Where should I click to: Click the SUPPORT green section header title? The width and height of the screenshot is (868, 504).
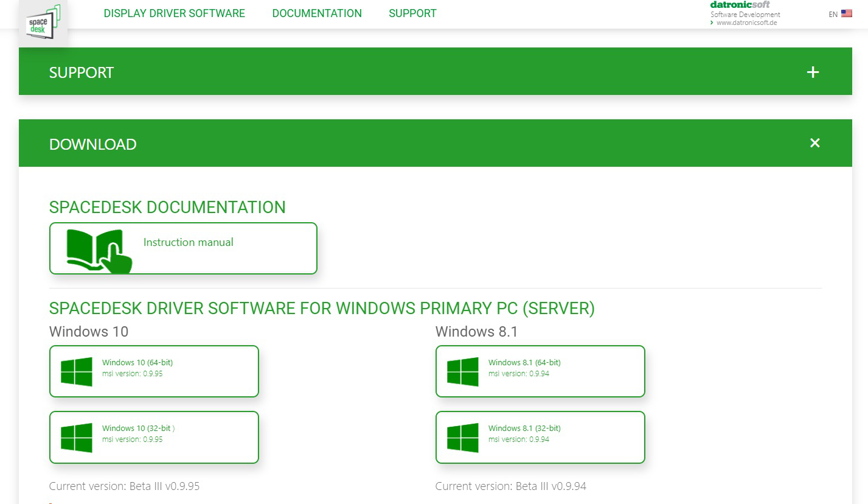pyautogui.click(x=82, y=72)
